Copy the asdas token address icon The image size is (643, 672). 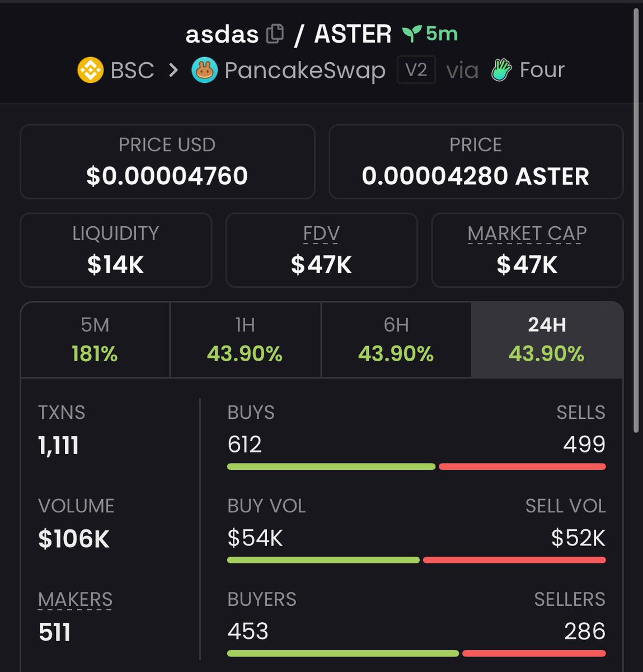click(x=275, y=34)
